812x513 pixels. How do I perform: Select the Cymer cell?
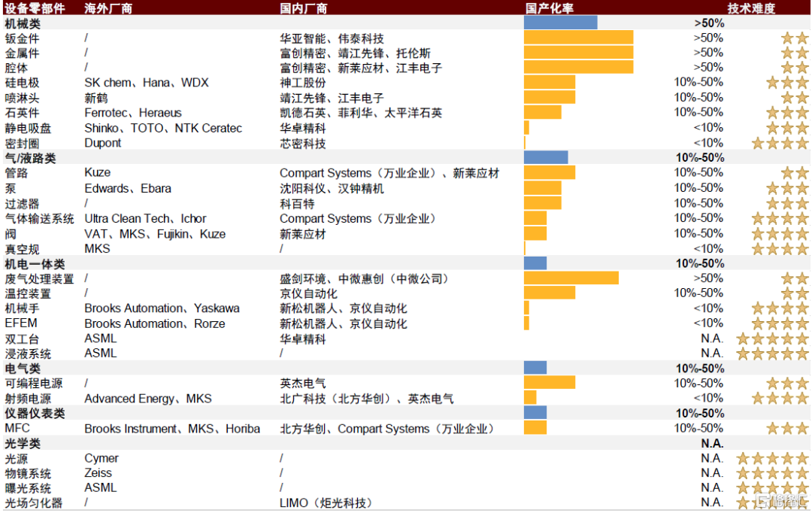pyautogui.click(x=101, y=458)
